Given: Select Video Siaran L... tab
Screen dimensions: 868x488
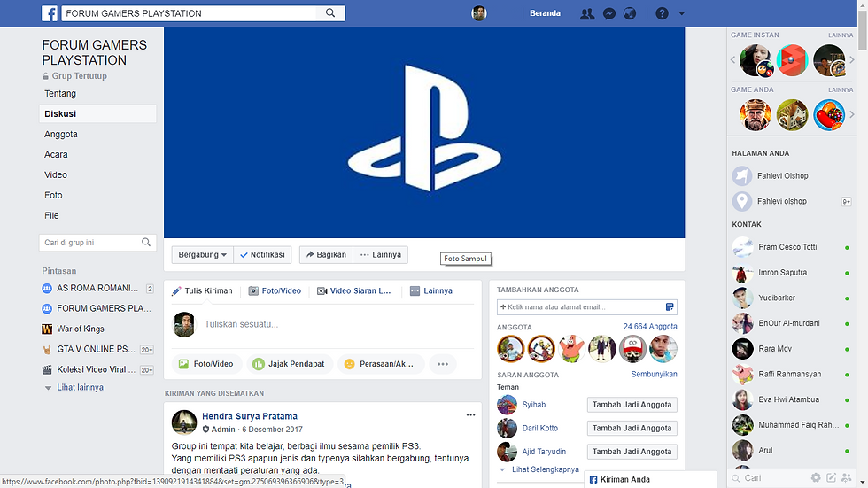Looking at the screenshot, I should pyautogui.click(x=353, y=291).
